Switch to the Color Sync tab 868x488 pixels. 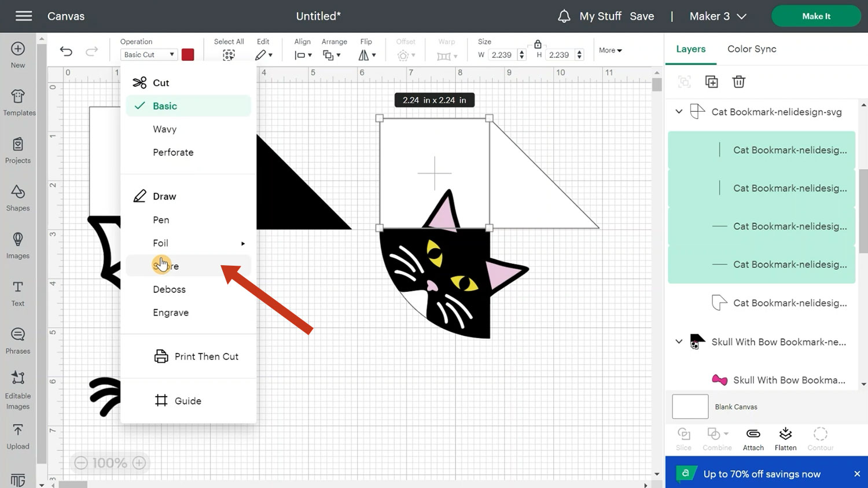click(x=752, y=49)
